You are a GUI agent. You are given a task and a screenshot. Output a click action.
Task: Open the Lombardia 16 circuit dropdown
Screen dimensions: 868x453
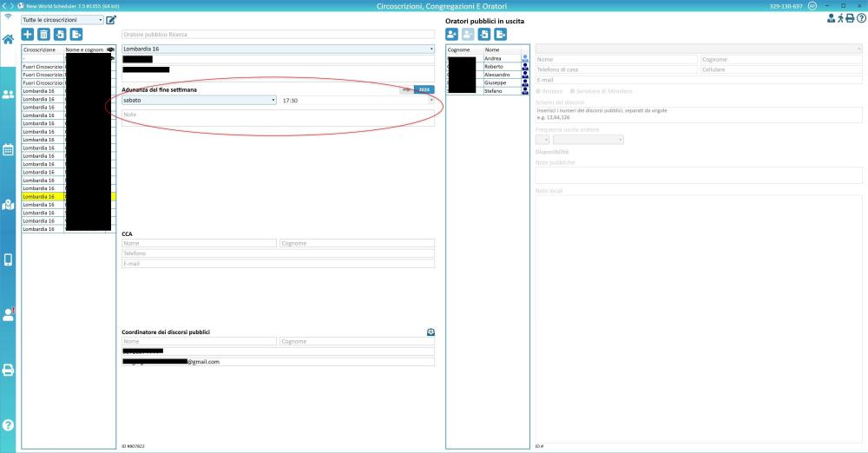[278, 49]
